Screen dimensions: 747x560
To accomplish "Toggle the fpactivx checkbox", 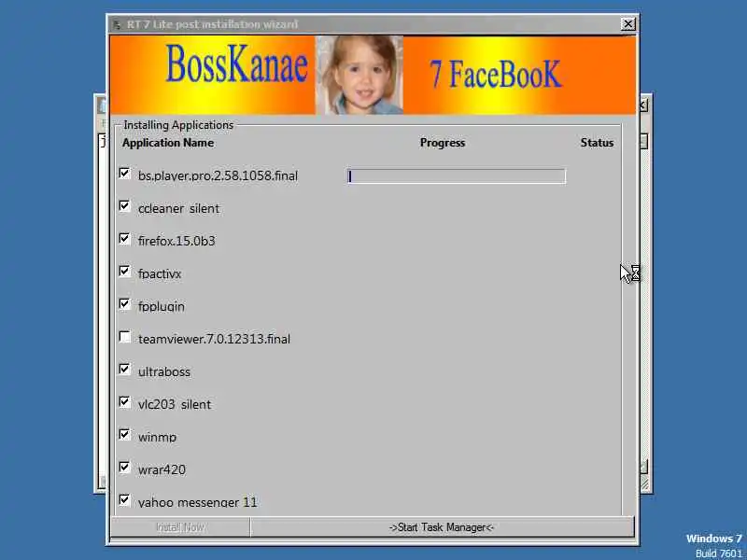I will (x=125, y=272).
